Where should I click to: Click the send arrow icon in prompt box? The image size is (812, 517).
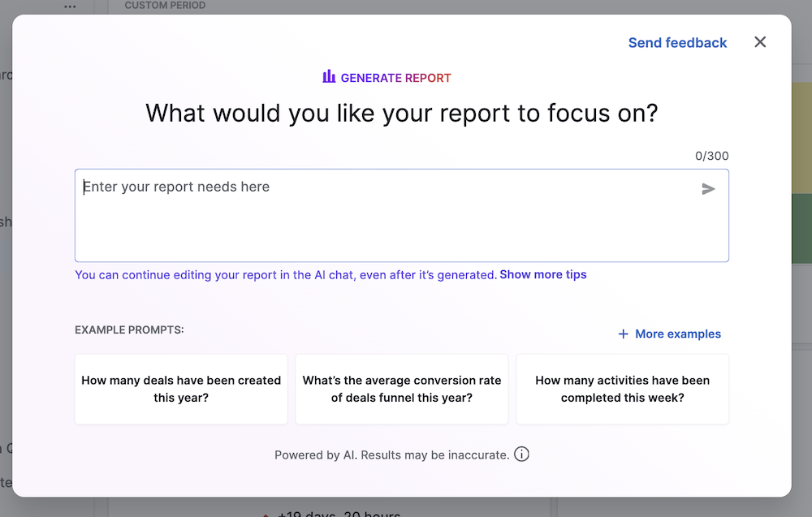(x=708, y=189)
